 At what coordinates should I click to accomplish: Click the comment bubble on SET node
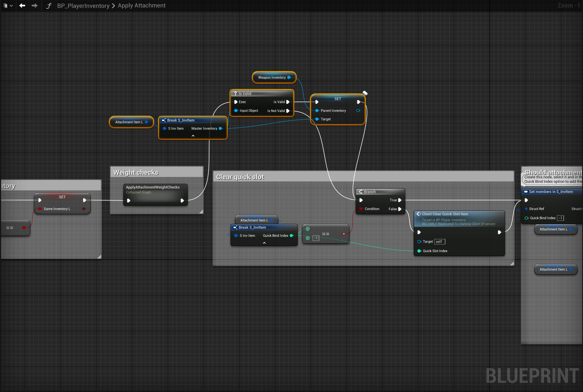pyautogui.click(x=365, y=93)
